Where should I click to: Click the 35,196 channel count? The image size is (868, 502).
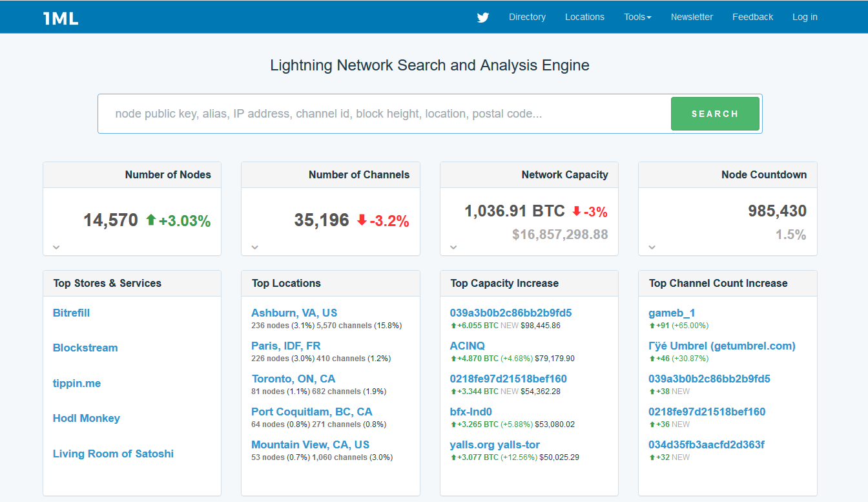click(322, 220)
